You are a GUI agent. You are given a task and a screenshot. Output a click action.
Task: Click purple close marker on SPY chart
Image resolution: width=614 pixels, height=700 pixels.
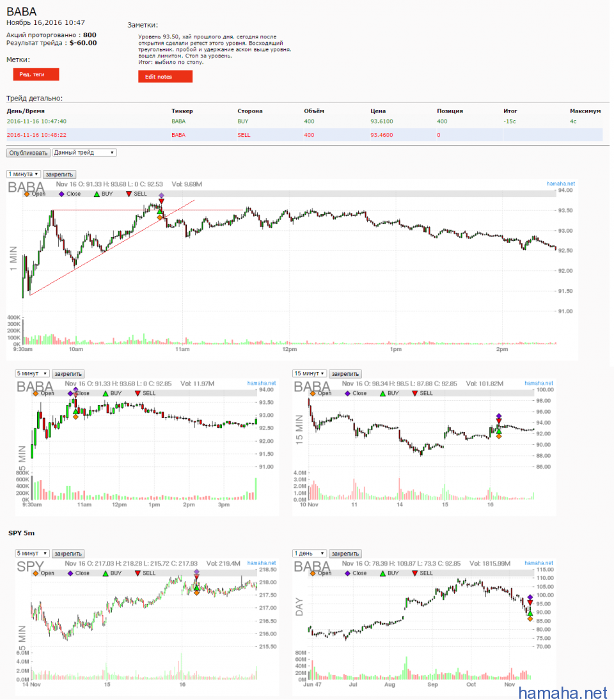tap(196, 572)
